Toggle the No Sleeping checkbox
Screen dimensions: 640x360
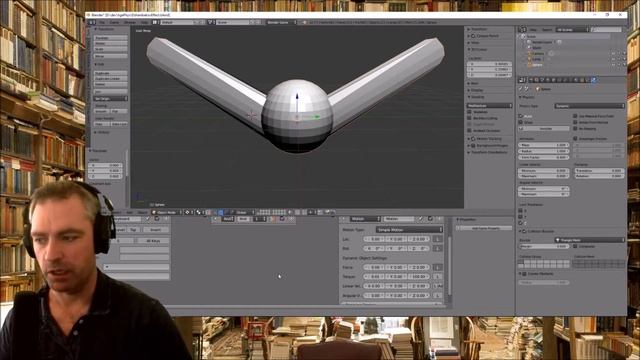(x=575, y=129)
